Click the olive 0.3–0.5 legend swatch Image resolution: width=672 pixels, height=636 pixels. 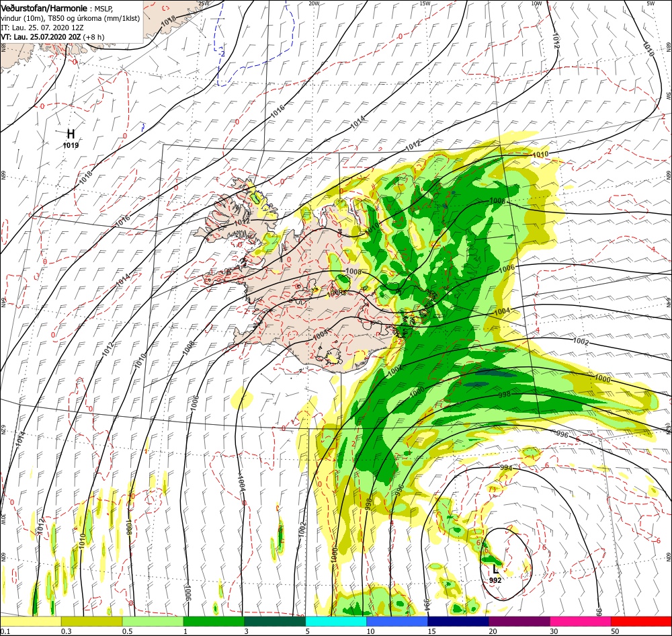coord(91,621)
